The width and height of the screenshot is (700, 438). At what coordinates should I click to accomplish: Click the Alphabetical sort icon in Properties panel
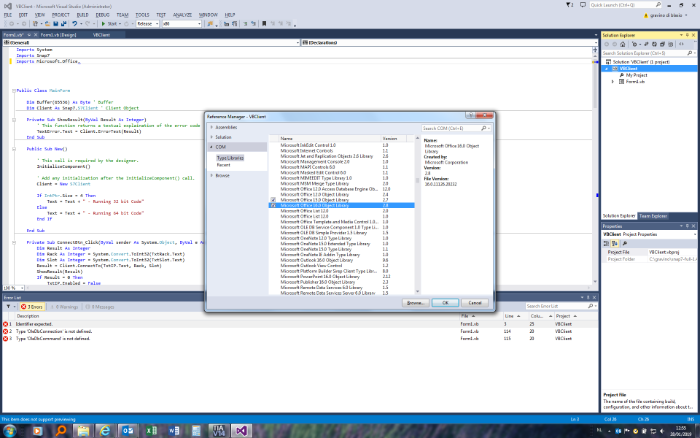pyautogui.click(x=615, y=243)
